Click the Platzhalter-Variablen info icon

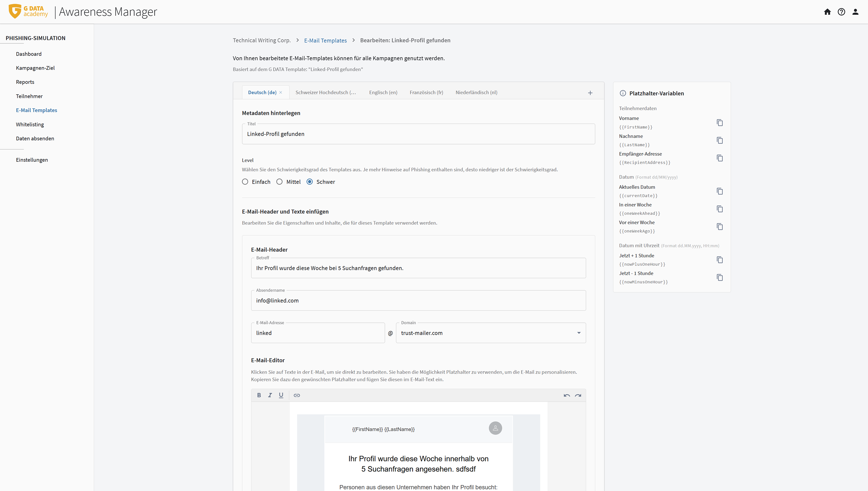click(623, 94)
